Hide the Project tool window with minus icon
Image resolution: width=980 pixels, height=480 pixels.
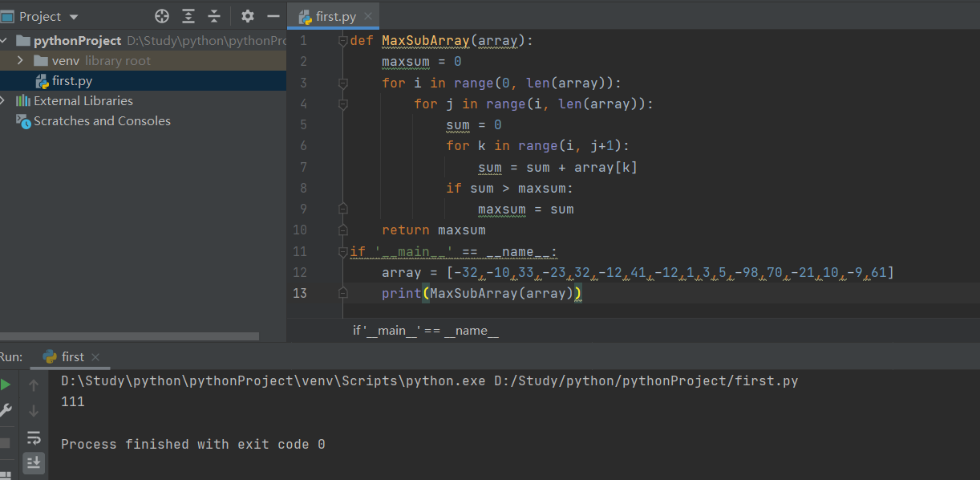point(273,16)
